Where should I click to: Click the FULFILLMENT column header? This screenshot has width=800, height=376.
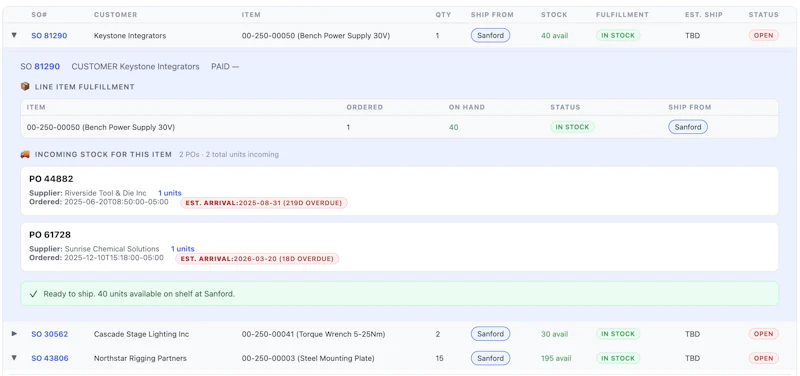(622, 15)
